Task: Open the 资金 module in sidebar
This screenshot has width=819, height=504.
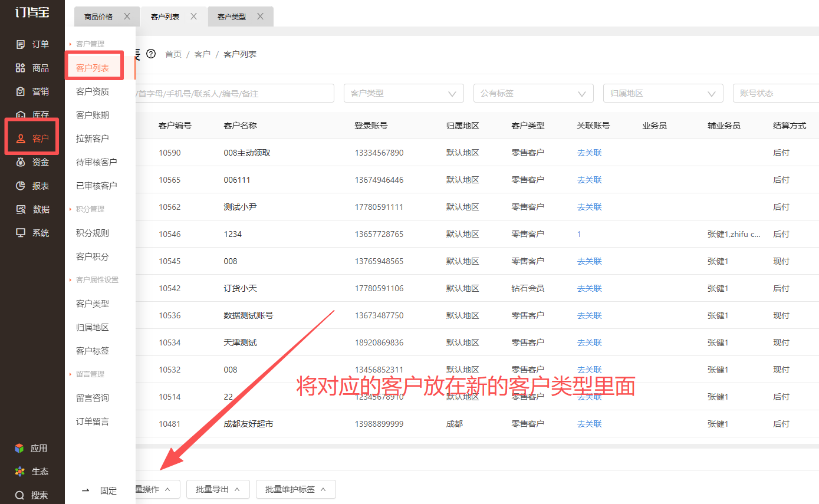Action: coord(32,162)
